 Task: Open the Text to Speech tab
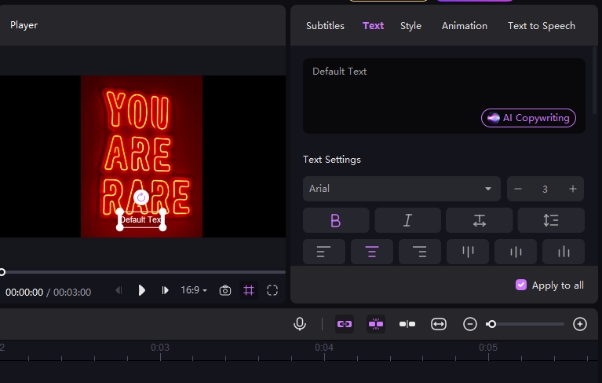coord(541,26)
